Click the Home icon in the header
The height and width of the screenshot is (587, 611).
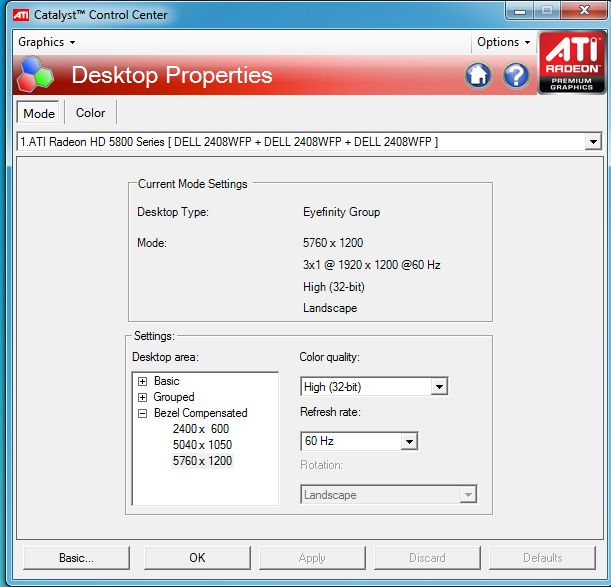point(478,75)
